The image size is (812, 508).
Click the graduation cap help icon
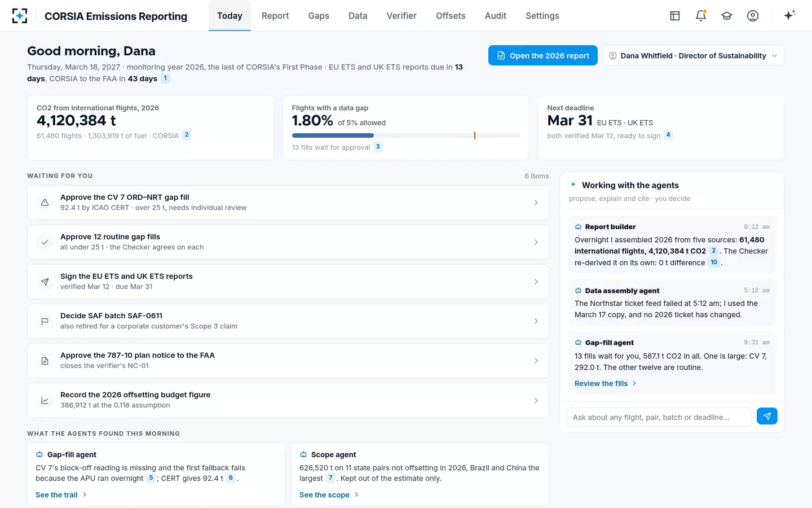click(x=727, y=16)
